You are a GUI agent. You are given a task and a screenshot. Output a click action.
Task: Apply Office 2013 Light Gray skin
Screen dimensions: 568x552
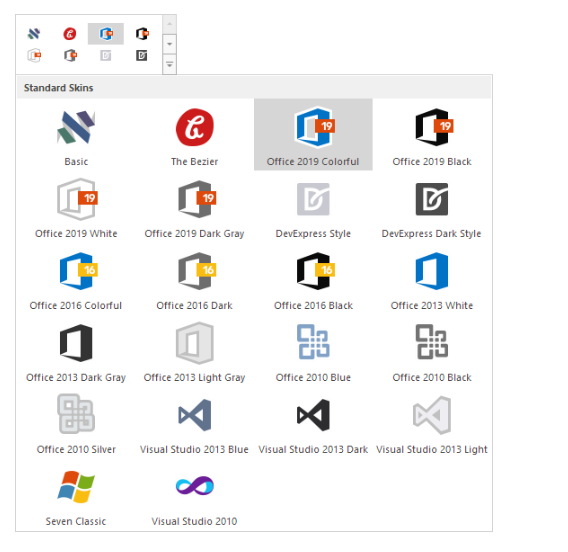(x=195, y=351)
